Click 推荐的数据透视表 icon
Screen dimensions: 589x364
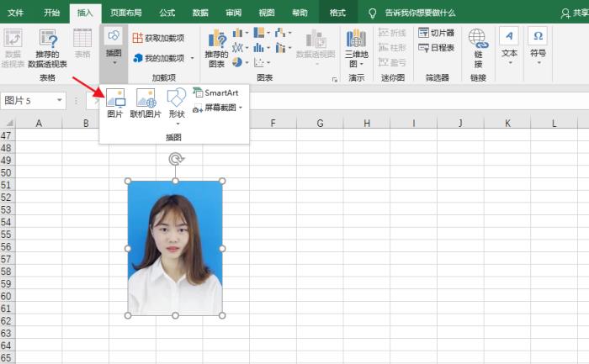coord(47,47)
